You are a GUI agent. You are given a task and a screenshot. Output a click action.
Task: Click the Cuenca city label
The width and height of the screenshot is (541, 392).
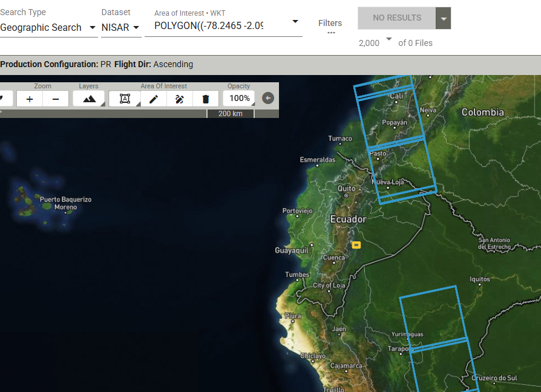[x=333, y=258]
